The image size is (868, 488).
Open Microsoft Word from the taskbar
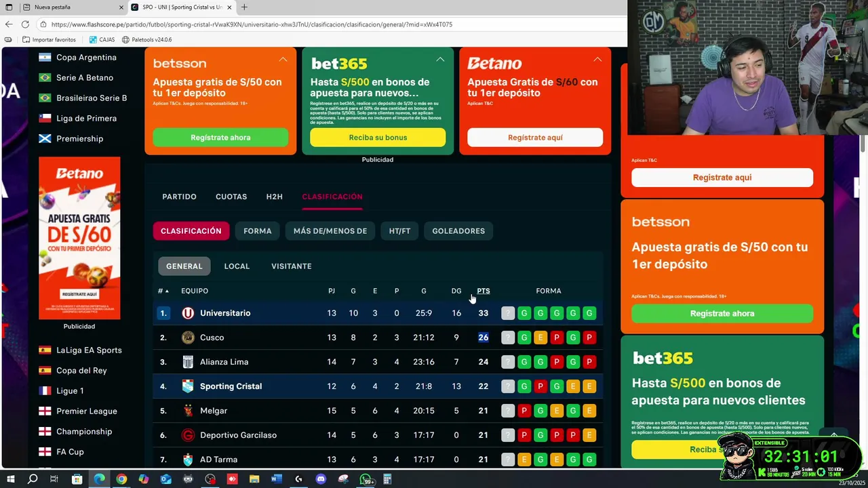277,479
